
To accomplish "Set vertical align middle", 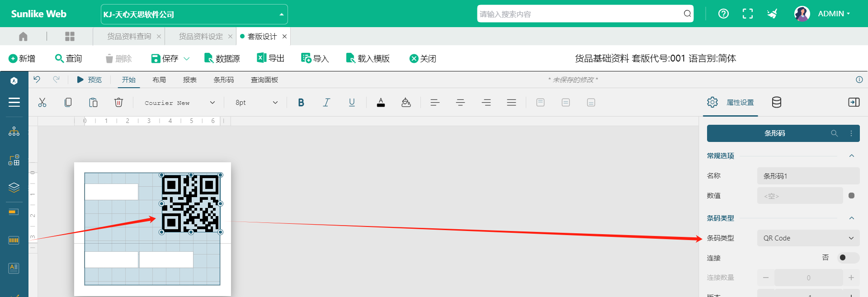I will (566, 103).
